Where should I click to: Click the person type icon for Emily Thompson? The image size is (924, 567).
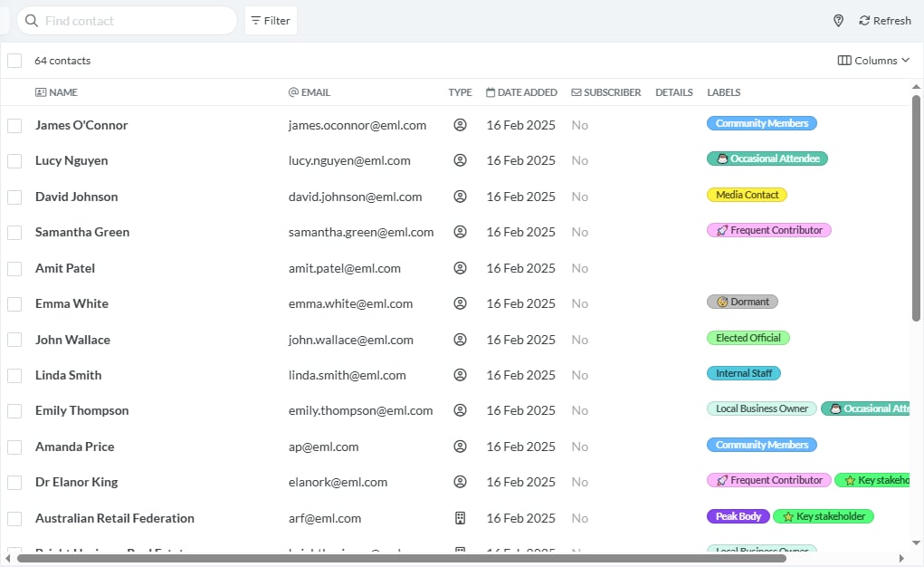pos(461,410)
